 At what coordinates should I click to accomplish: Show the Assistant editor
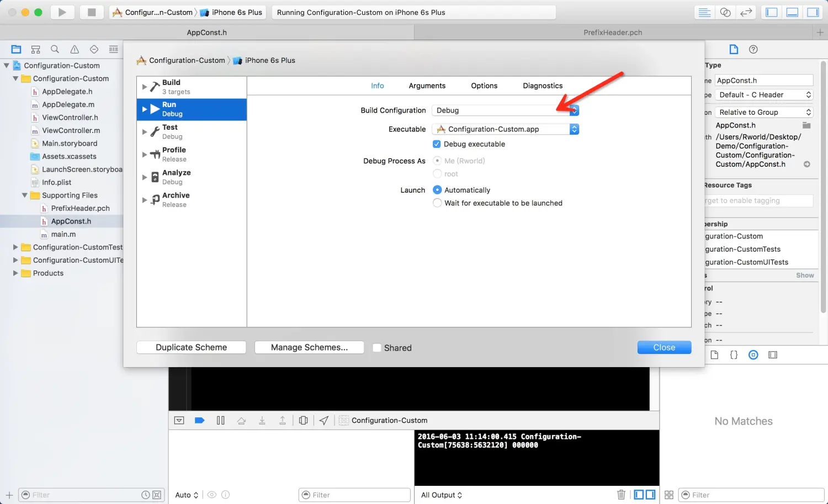tap(725, 12)
